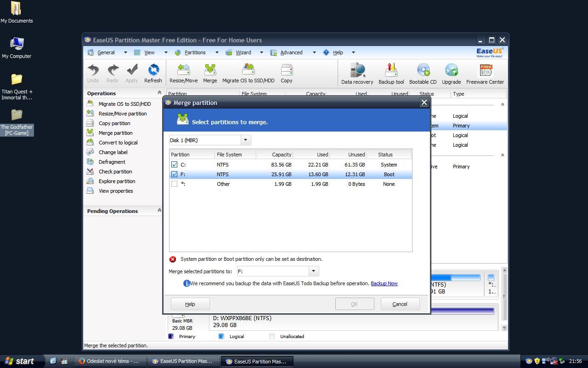588x368 pixels.
Task: Click the Upgrade toolbar icon
Action: coord(451,74)
